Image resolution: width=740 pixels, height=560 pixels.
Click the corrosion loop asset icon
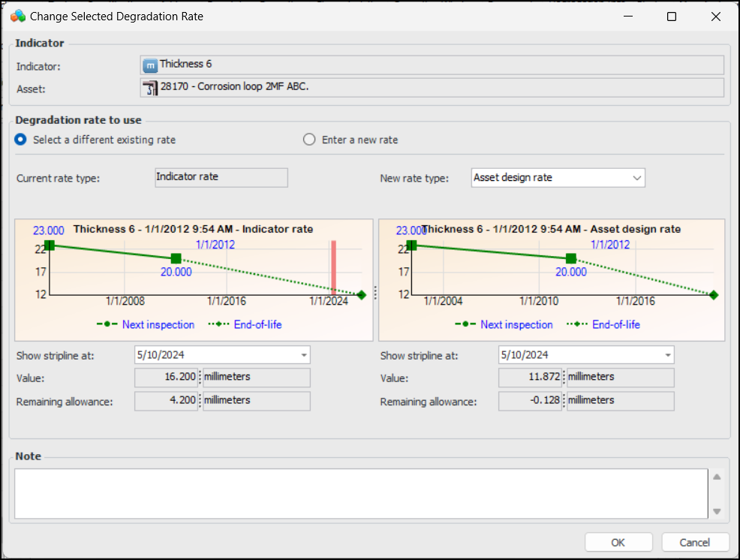pos(150,88)
